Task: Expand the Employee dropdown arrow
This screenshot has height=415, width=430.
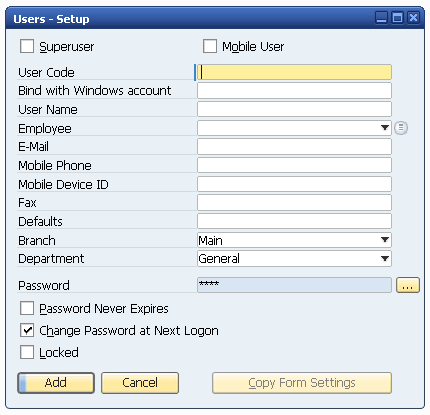Action: pos(385,128)
